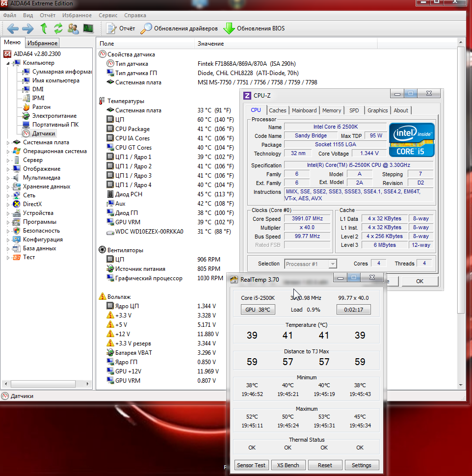The height and width of the screenshot is (476, 472).
Task: Click the monitor graph toolbar icon
Action: 88,28
